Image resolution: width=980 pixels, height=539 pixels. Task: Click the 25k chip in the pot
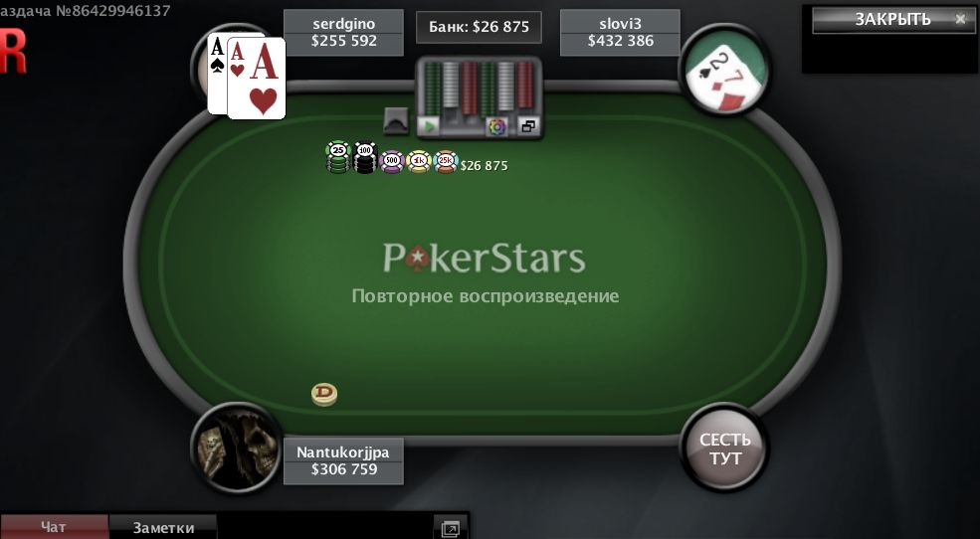pyautogui.click(x=446, y=161)
